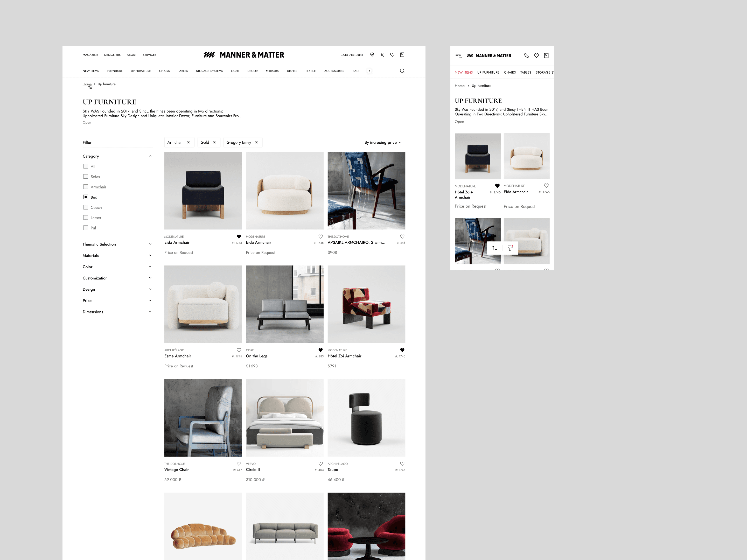
Task: Tap the mobile filter funnel button
Action: coord(510,248)
